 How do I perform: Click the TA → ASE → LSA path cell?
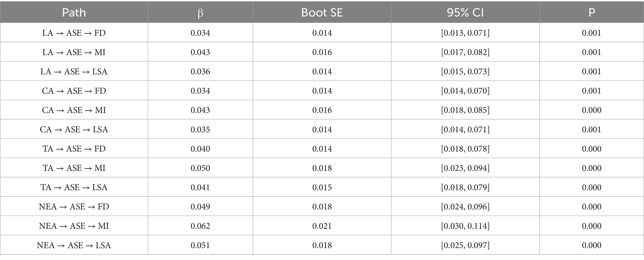(74, 187)
